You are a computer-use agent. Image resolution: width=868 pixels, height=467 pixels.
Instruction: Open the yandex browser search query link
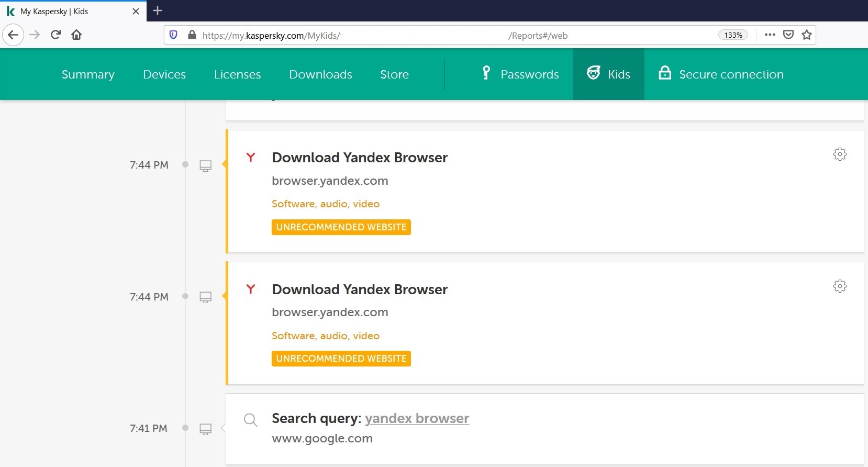pos(417,418)
